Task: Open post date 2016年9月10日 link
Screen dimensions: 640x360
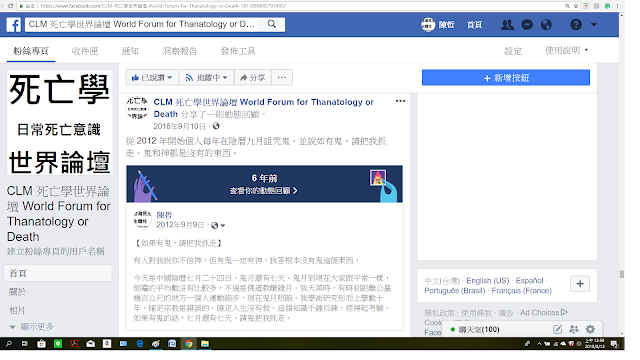Action: point(179,126)
